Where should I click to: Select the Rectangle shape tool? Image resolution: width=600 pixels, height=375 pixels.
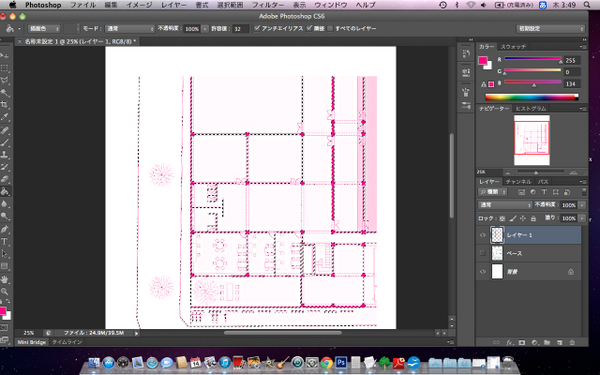coord(5,266)
